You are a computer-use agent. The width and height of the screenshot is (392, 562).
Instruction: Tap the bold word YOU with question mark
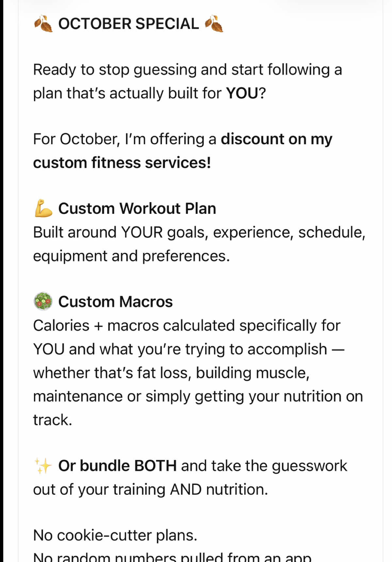(x=246, y=93)
